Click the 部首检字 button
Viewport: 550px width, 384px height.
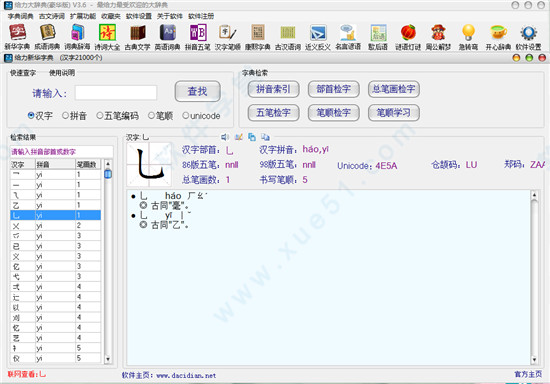pos(334,89)
